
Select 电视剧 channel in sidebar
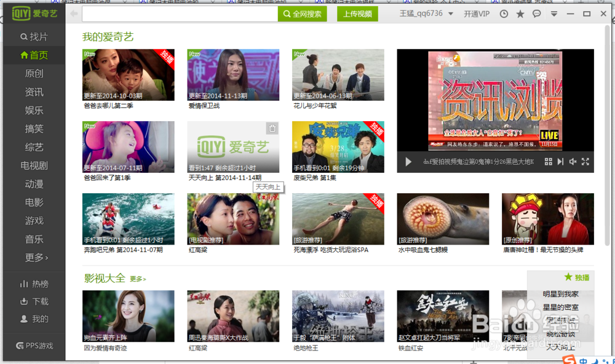coord(34,165)
